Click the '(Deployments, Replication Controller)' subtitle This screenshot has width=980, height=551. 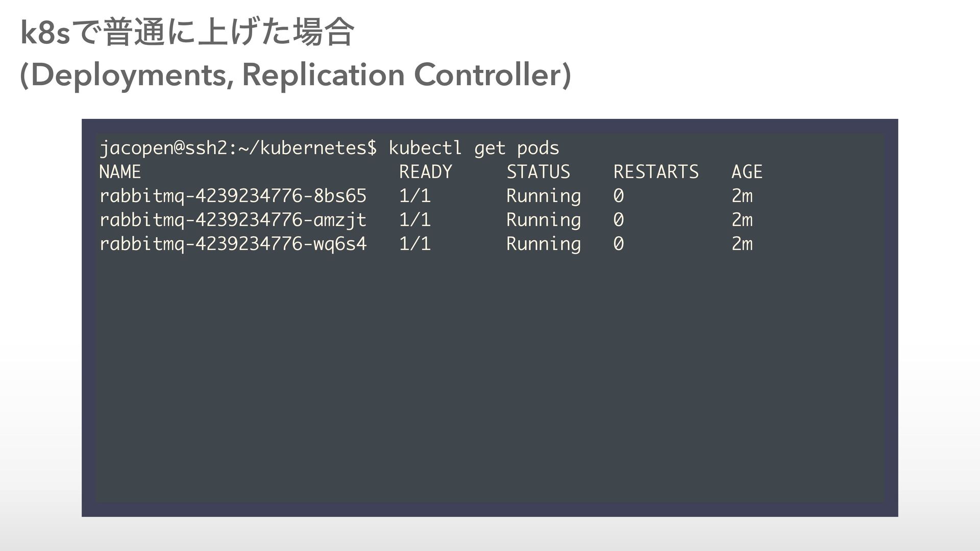(x=295, y=75)
